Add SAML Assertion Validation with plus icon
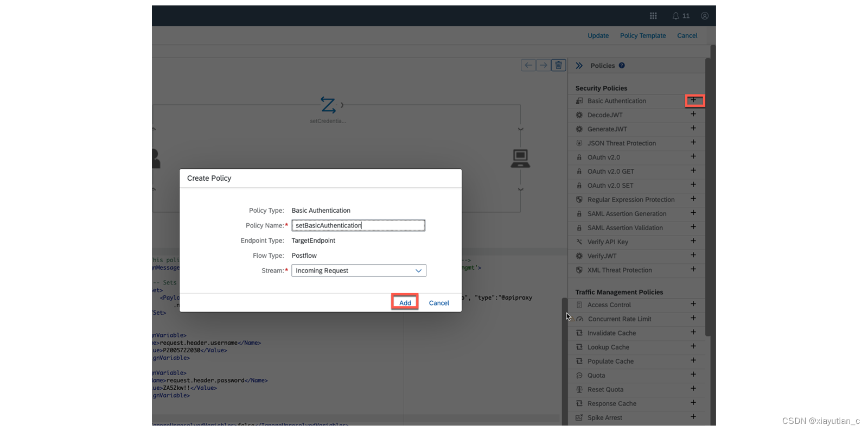The width and height of the screenshot is (868, 431). (693, 227)
